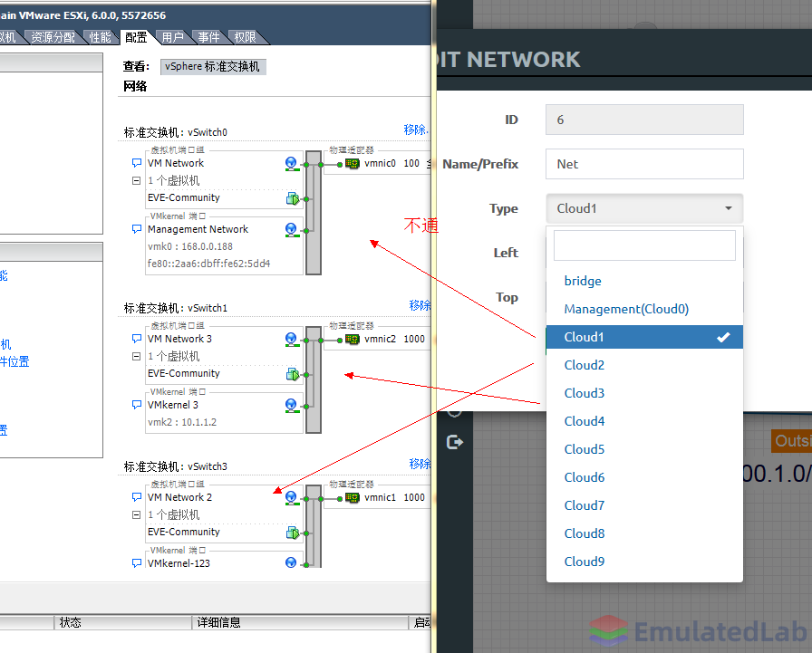Screen dimensions: 812x653
Task: Click the VM Network 3 port group label
Action: tap(179, 339)
